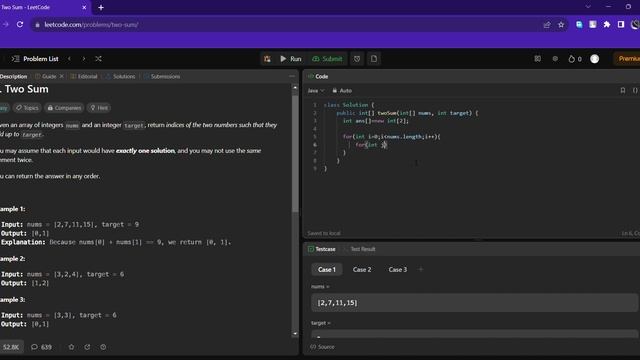Submit the solution
The image size is (640, 360).
(x=327, y=59)
